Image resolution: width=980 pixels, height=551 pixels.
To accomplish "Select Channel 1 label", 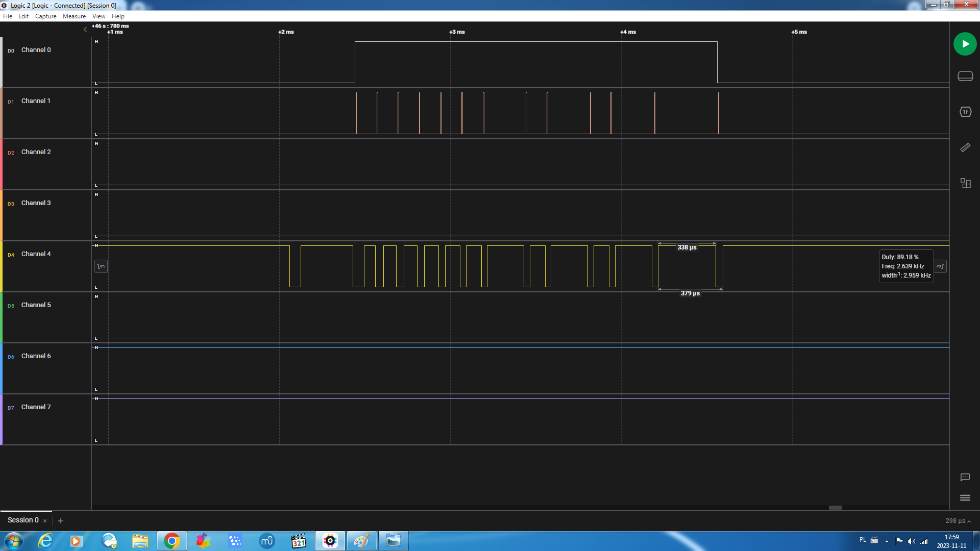I will (x=36, y=101).
